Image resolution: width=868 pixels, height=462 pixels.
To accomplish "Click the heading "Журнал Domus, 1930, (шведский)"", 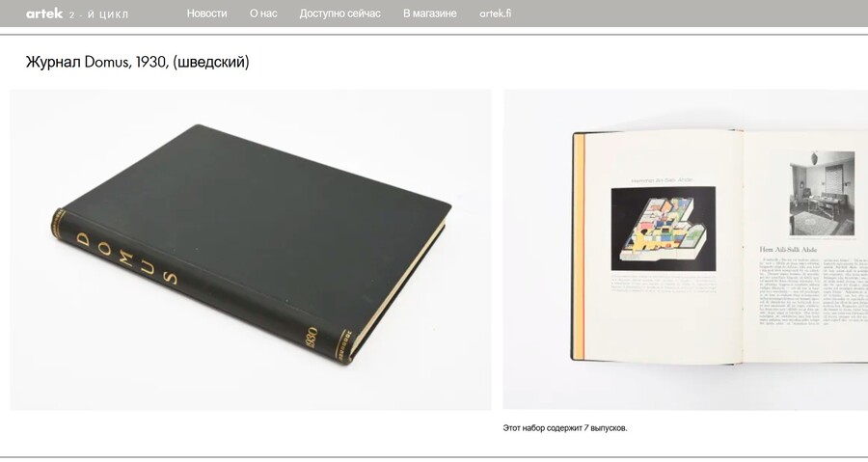I will click(137, 62).
